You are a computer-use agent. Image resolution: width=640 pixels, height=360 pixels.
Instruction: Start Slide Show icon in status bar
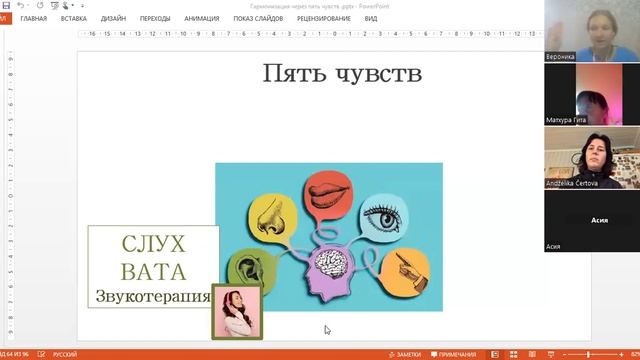pos(551,354)
